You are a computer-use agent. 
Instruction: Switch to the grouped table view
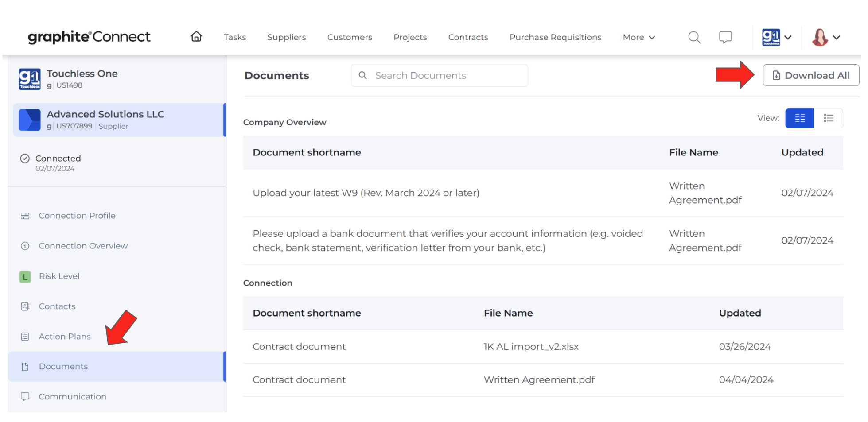click(799, 118)
